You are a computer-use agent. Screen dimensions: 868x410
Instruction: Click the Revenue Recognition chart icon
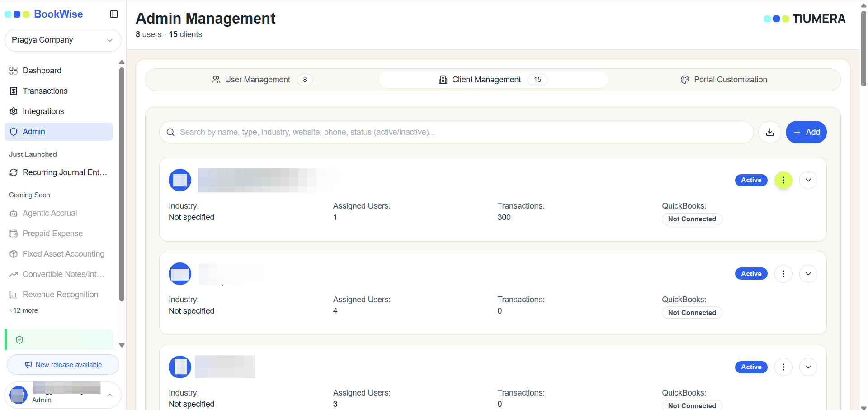coord(14,295)
